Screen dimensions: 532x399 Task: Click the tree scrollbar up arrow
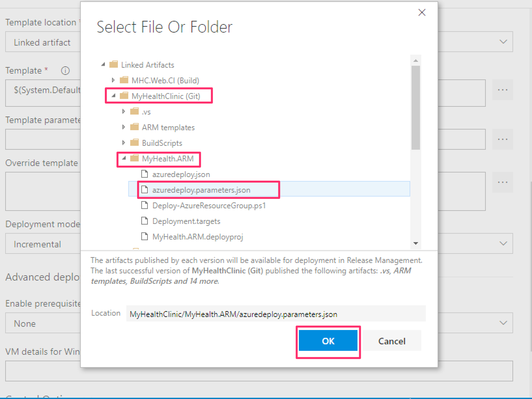coord(416,61)
